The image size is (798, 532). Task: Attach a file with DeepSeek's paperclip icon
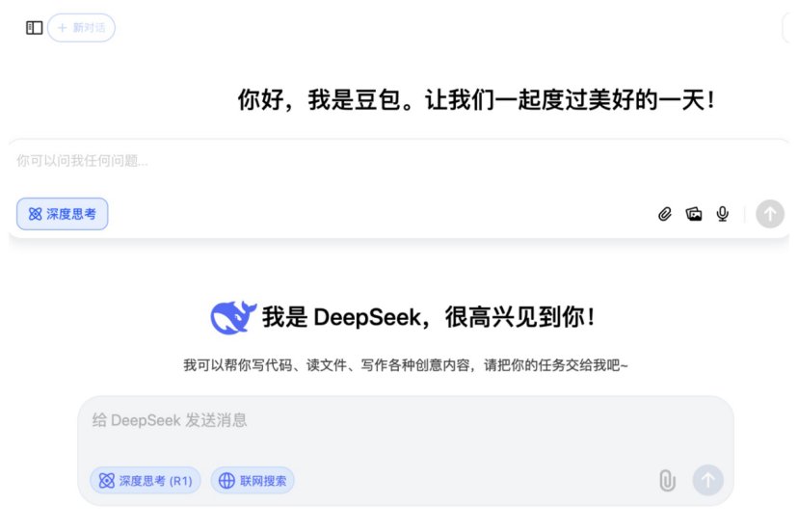tap(667, 481)
